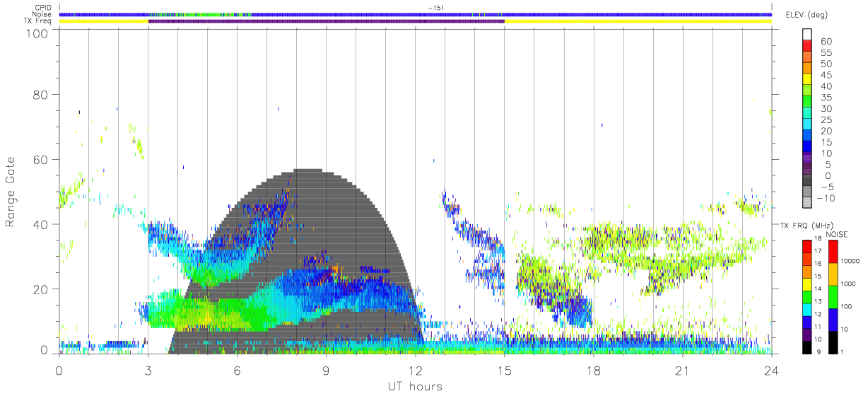Viewport: 868px width, 401px height.
Task: Click the 80 tick label on Range Gate axis
Action: tap(41, 95)
